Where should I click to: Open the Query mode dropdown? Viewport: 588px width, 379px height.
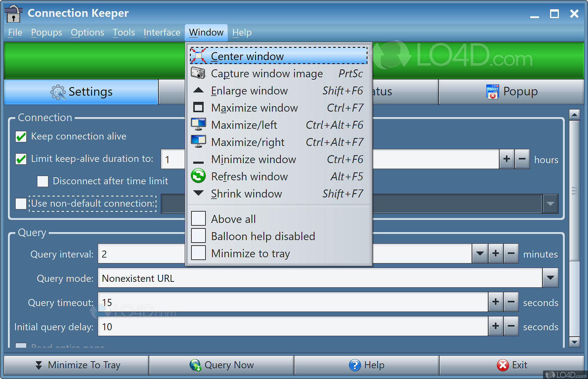coord(550,278)
